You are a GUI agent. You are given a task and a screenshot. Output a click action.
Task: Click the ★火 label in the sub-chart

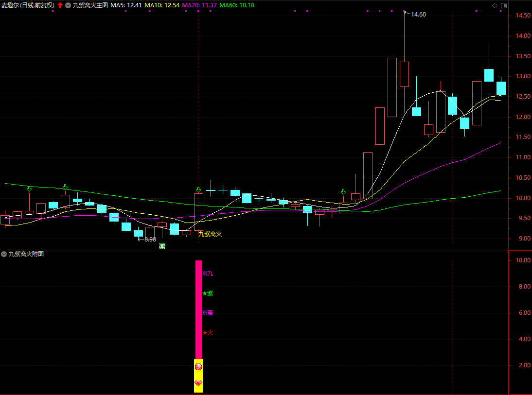click(x=208, y=333)
